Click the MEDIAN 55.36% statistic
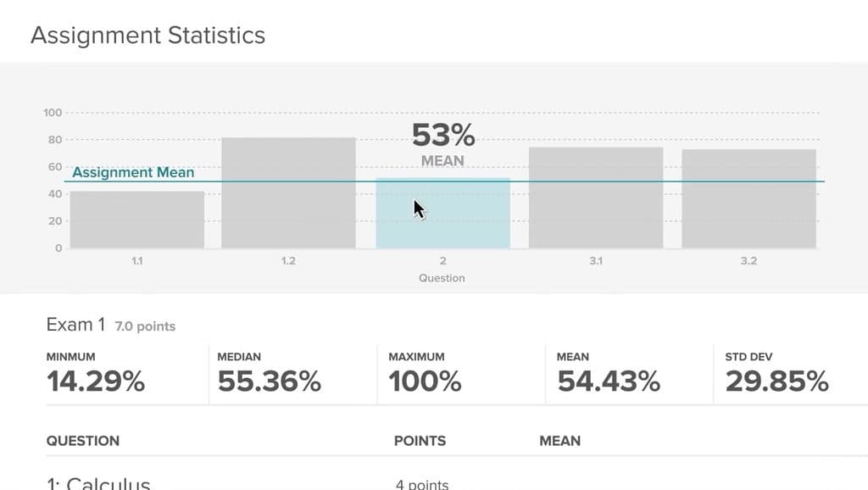 [269, 374]
